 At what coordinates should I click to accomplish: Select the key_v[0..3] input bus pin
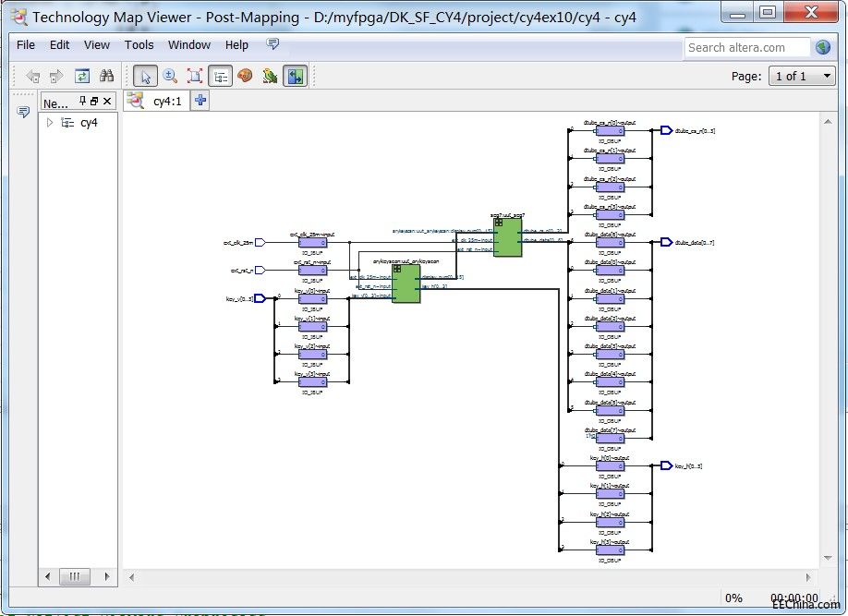260,298
